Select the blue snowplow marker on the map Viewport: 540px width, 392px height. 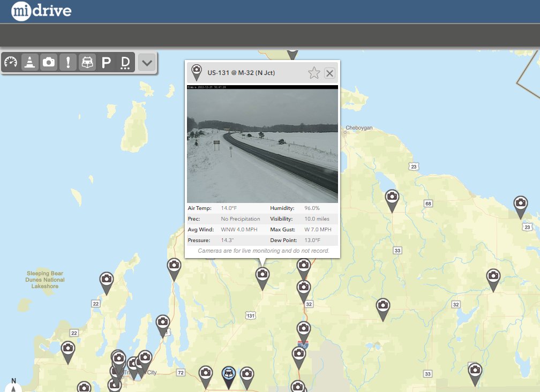[229, 377]
